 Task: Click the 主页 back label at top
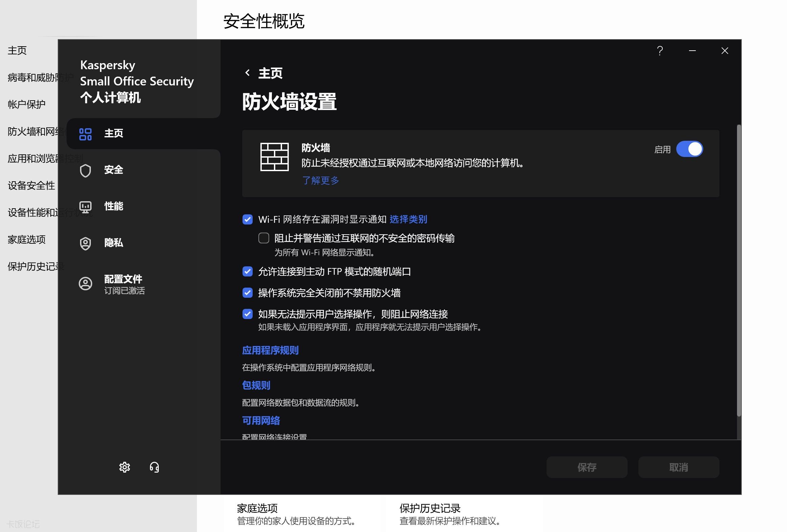tap(270, 73)
